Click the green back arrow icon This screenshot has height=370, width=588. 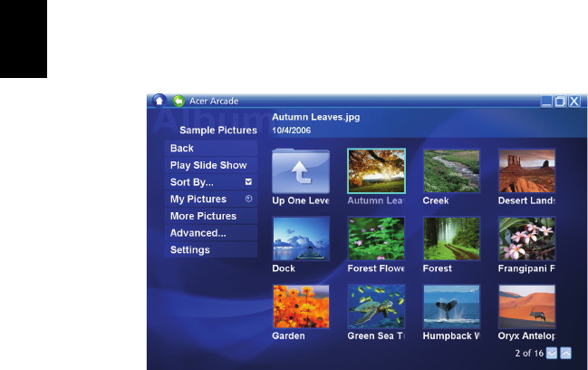tap(178, 101)
